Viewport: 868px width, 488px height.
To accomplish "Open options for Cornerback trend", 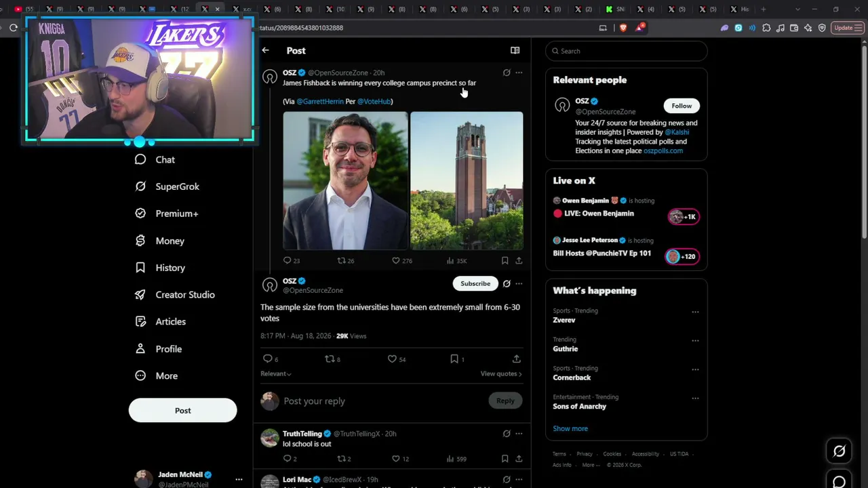I will [695, 369].
